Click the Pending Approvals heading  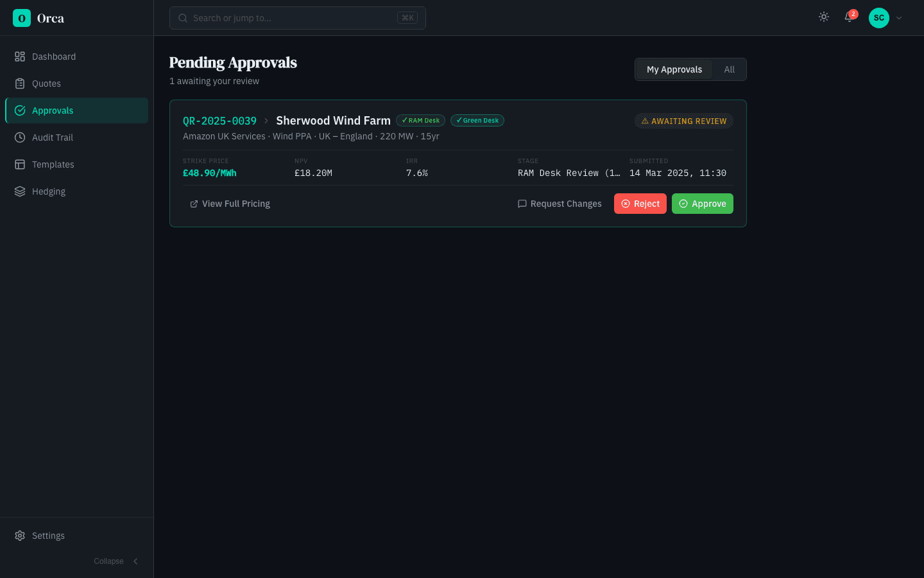[233, 62]
